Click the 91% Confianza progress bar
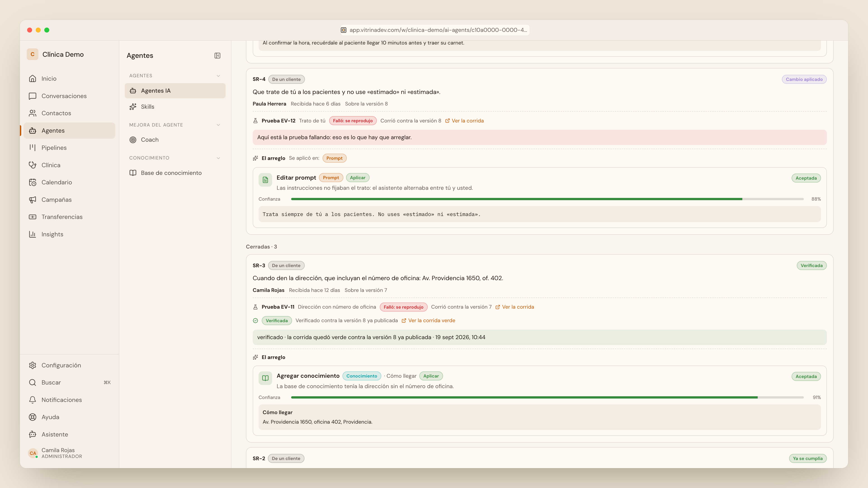Screen dimensions: 868x488 coord(547,397)
